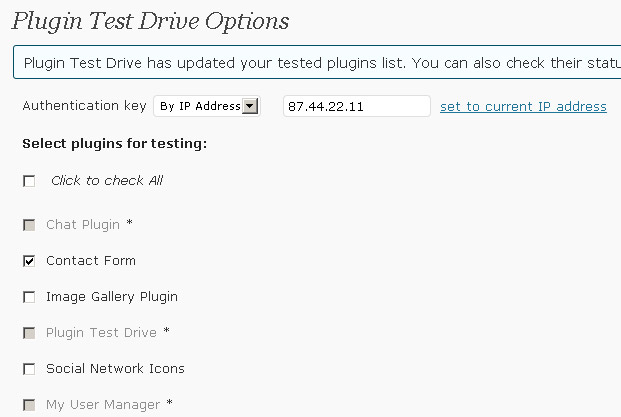Viewport: 621px width, 417px height.
Task: Click the greyed Plugin Test Drive checkbox
Action: [x=29, y=333]
